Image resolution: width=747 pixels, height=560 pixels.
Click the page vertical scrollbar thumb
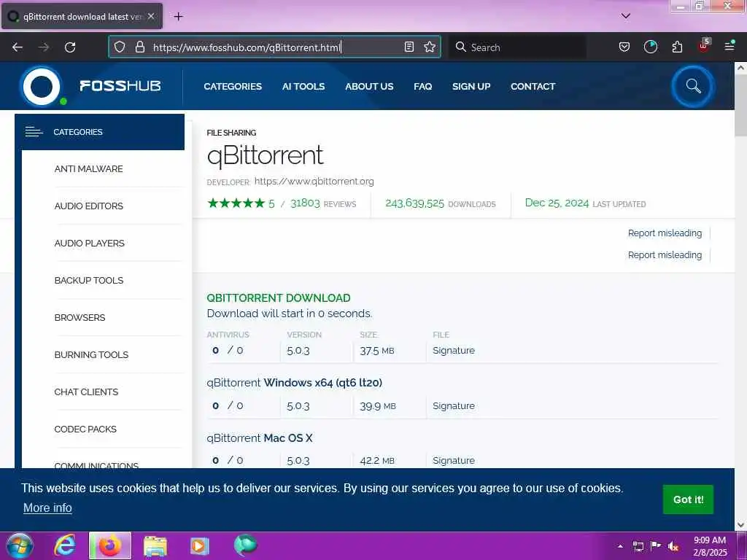(x=740, y=106)
